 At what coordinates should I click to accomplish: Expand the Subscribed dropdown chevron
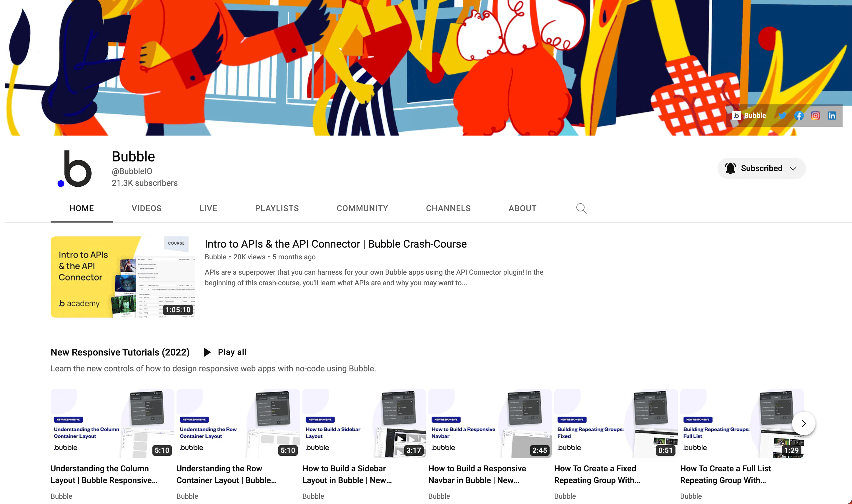793,168
